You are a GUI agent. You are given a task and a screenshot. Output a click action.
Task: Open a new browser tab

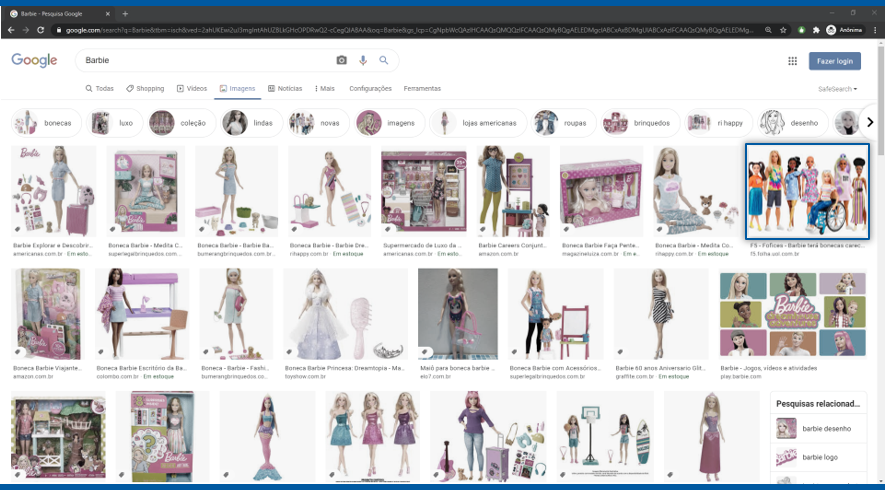coord(125,14)
